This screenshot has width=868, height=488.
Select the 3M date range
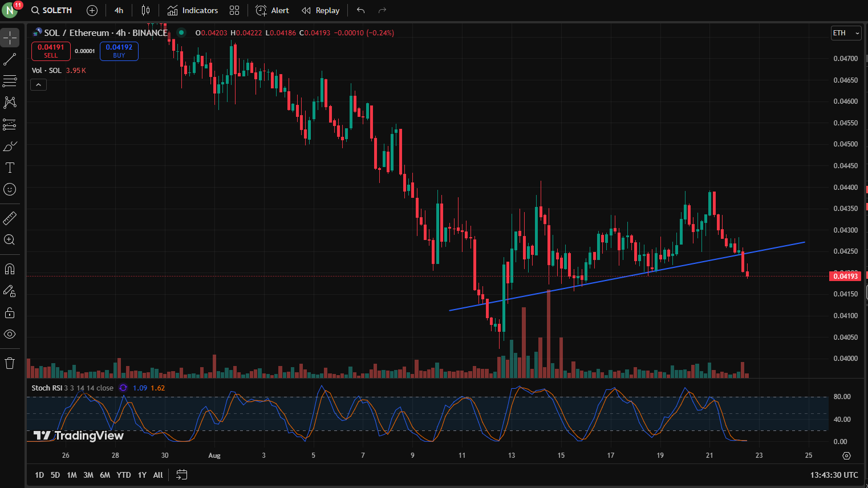pos(88,475)
